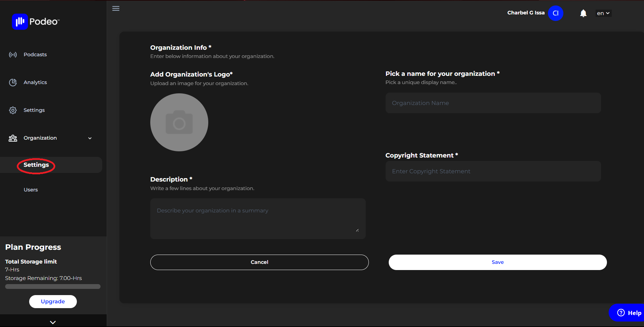This screenshot has width=644, height=327.
Task: Click the camera icon to upload logo
Action: click(179, 122)
